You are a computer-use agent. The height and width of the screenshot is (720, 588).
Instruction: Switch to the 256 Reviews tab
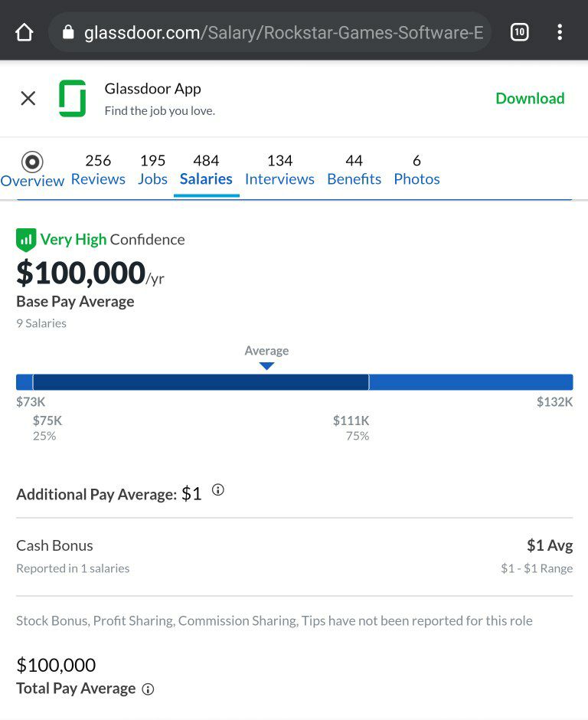click(98, 170)
